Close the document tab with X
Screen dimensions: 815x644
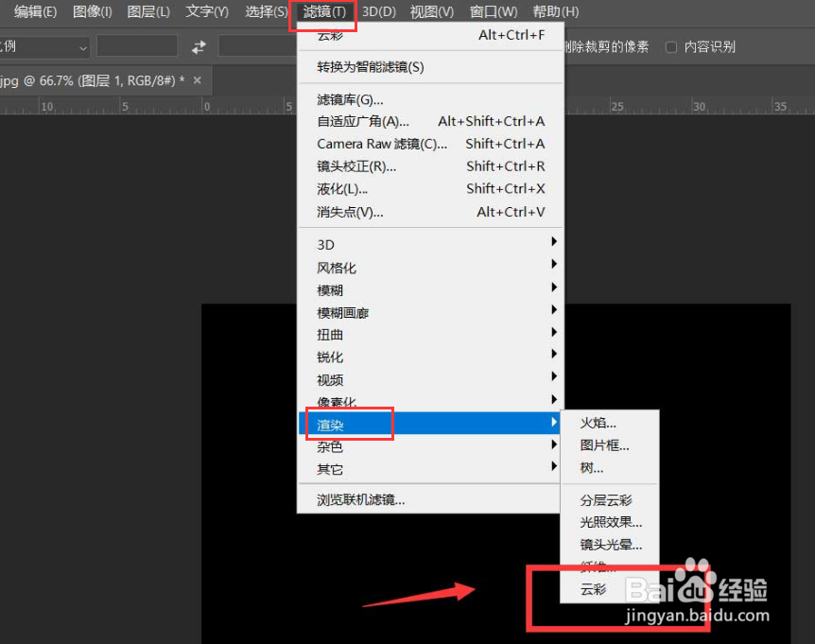point(197,80)
